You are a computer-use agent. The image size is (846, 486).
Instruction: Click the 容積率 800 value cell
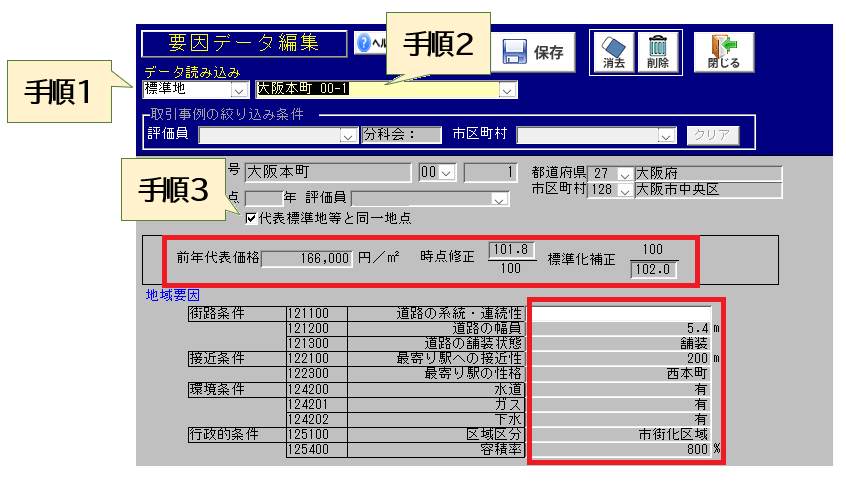pyautogui.click(x=620, y=449)
